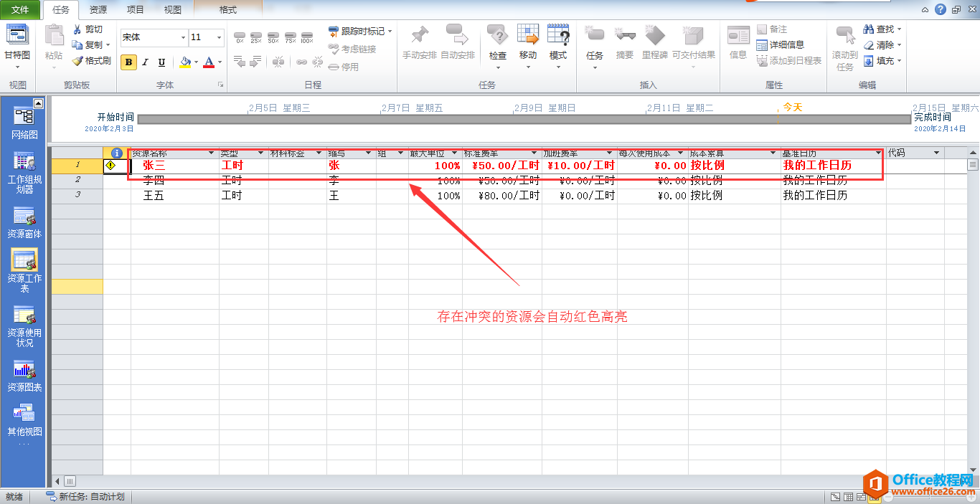Toggle underline formatting
This screenshot has height=504, width=980.
point(161,62)
